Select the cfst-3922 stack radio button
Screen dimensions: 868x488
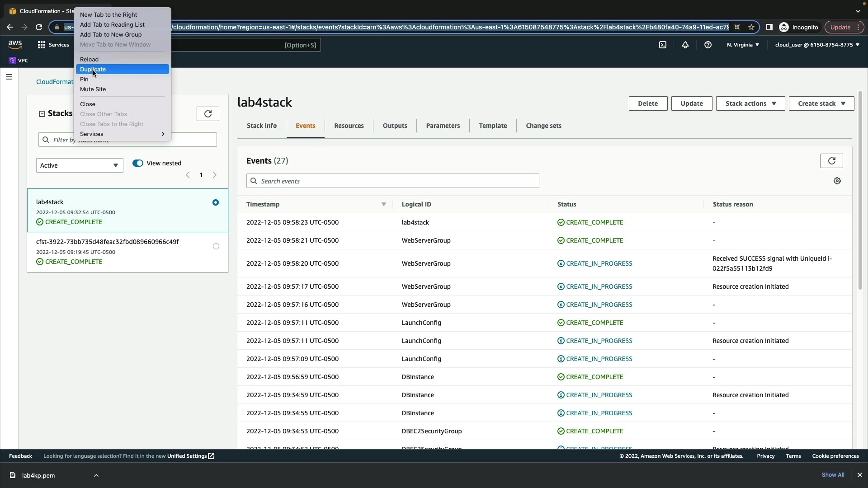pyautogui.click(x=216, y=246)
